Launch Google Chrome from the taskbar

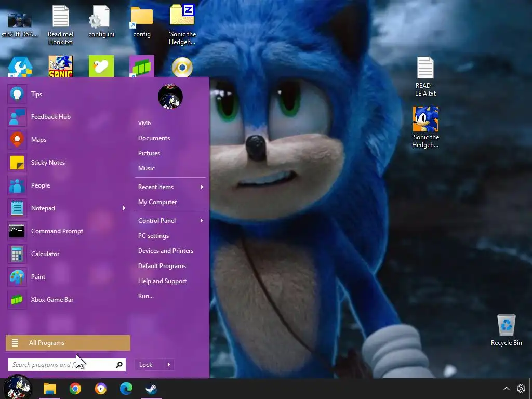[x=75, y=389]
